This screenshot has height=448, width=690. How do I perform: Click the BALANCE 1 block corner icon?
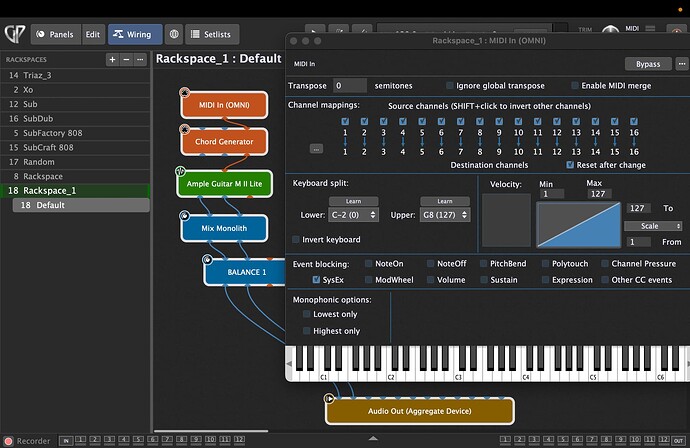207,260
